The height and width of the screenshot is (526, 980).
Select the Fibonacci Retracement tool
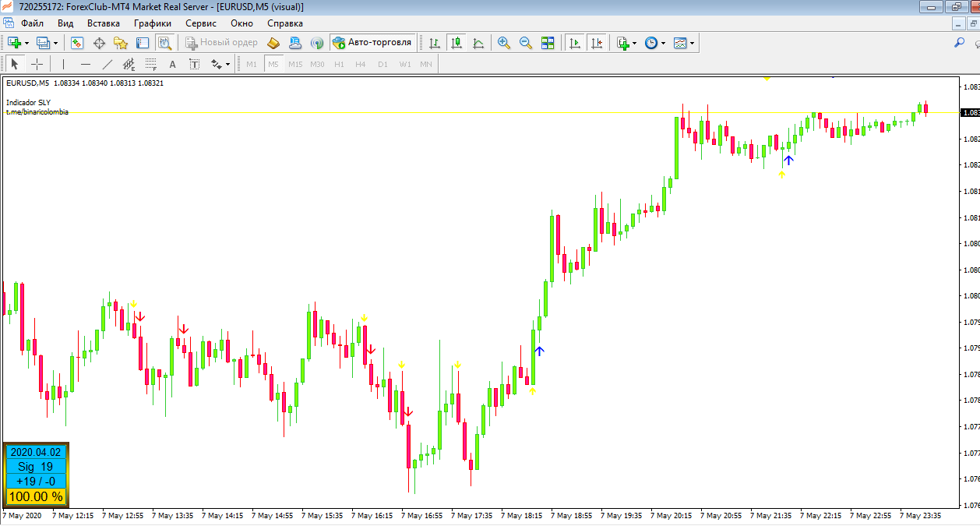pos(151,64)
